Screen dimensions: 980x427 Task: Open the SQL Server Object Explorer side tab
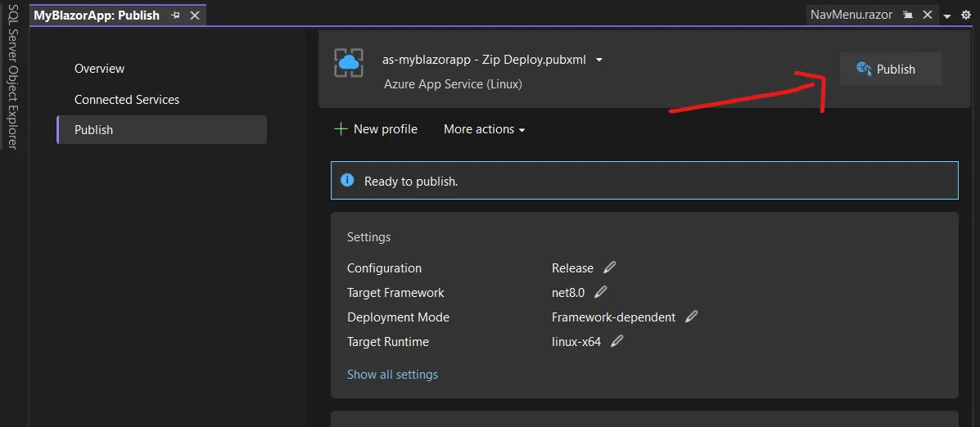pos(11,77)
